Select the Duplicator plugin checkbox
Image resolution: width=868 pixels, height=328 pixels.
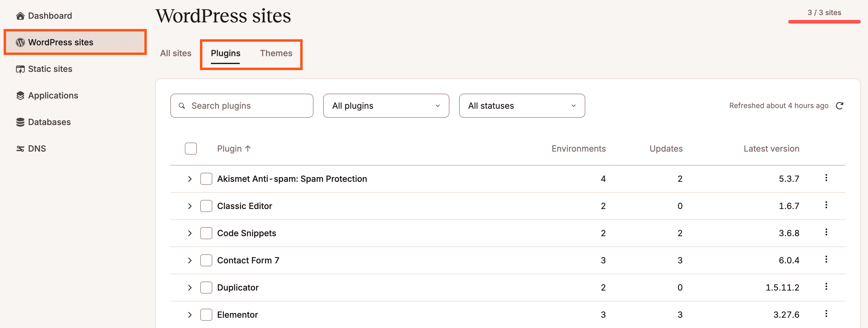(206, 288)
